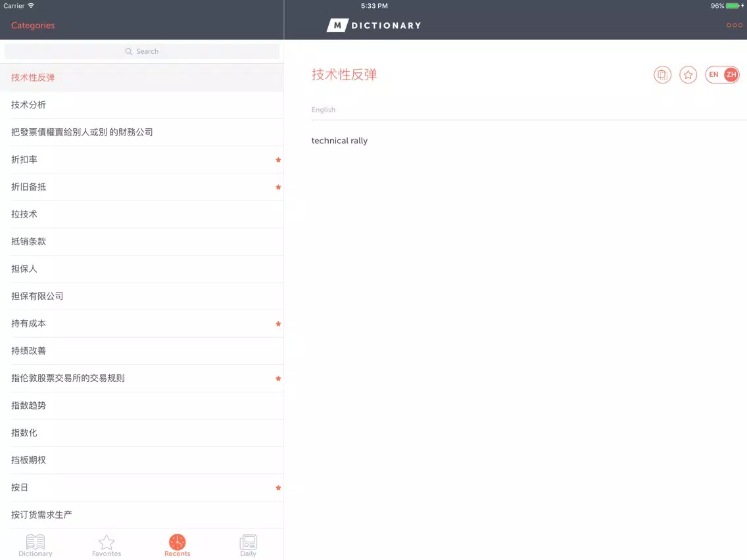The image size is (747, 560).
Task: Tap the Wi-Fi icon in status bar
Action: [x=31, y=6]
